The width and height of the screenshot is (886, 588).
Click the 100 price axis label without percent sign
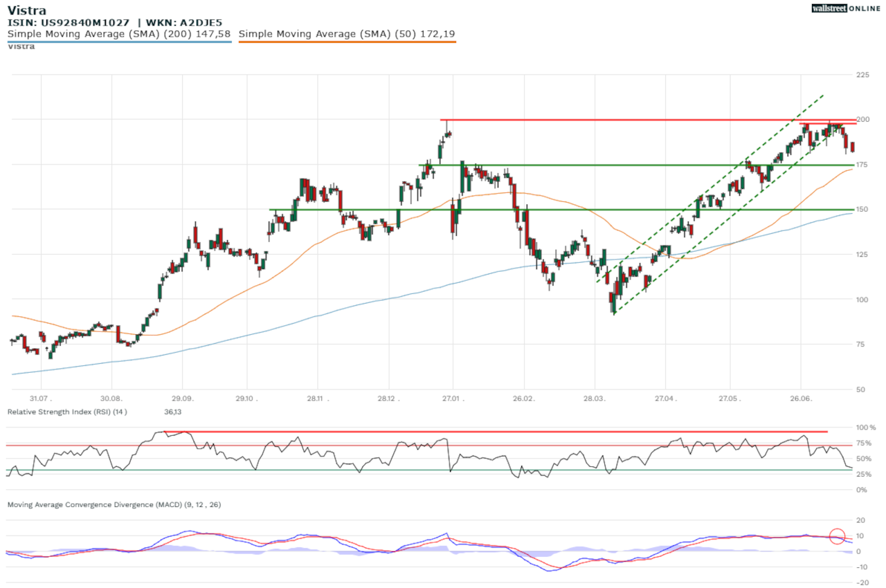[862, 300]
